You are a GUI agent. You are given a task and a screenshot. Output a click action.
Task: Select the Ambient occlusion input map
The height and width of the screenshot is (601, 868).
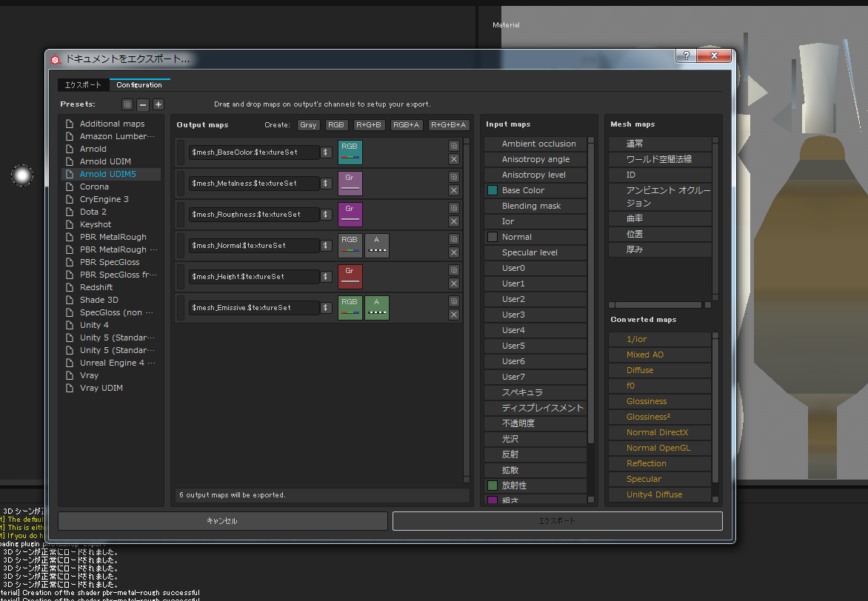click(535, 144)
